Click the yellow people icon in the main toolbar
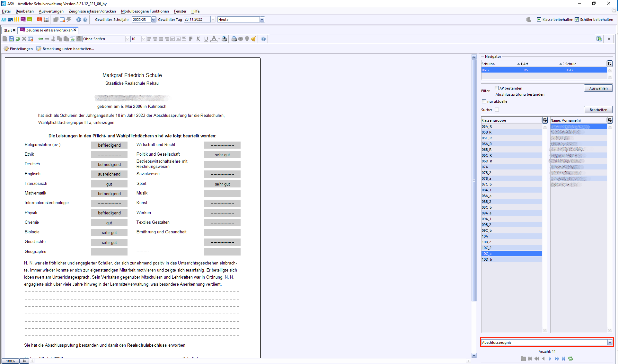This screenshot has width=618, height=364. point(17,20)
